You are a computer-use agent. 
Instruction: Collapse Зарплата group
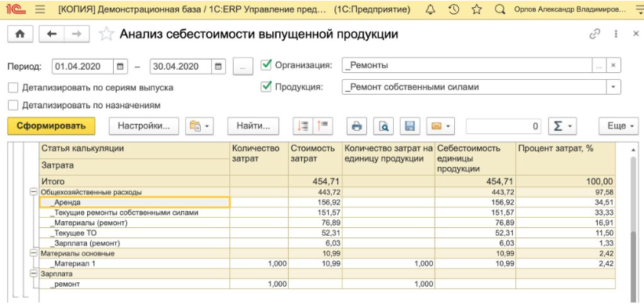34,274
